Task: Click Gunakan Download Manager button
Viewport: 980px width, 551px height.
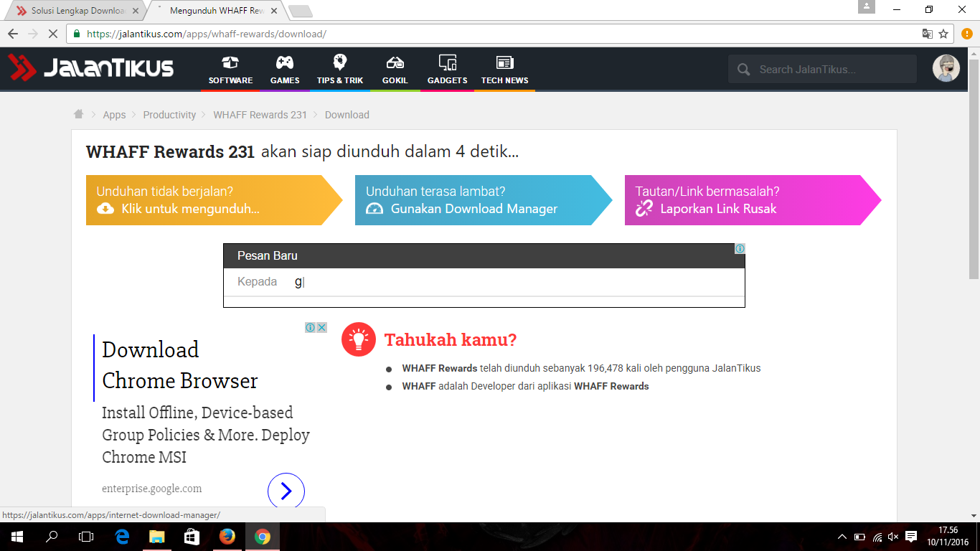Action: tap(484, 200)
